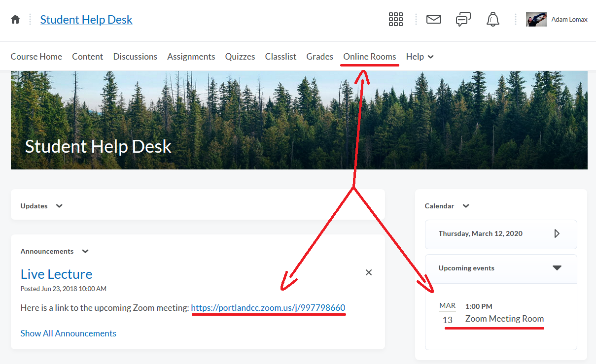Screen dimensions: 596x364
Task: Click Show All Announcements link
Action: [68, 333]
